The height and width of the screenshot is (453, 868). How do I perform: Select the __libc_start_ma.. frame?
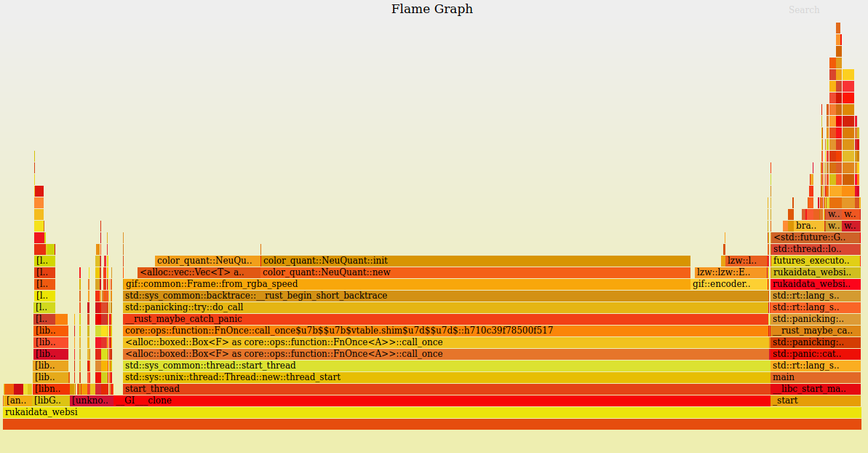[x=816, y=390]
